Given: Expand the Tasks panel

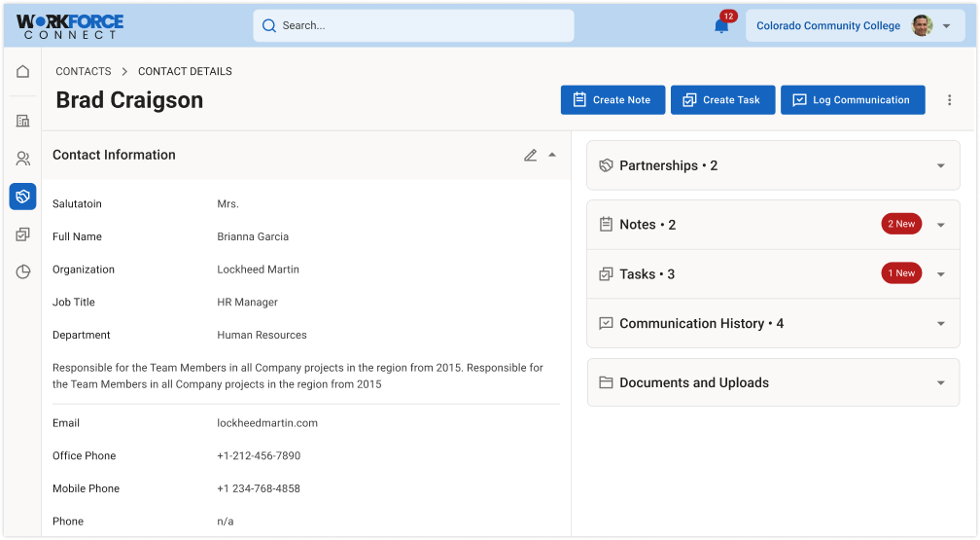Looking at the screenshot, I should pyautogui.click(x=940, y=274).
